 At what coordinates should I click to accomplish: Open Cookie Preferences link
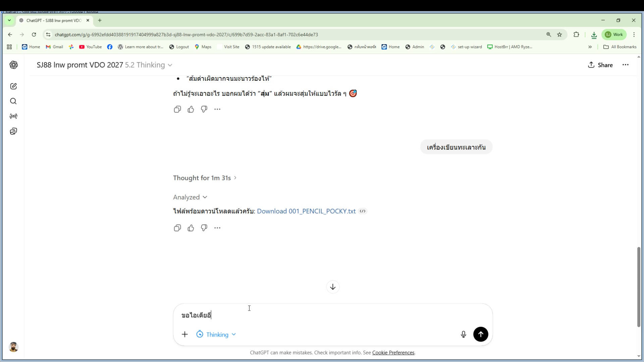(393, 353)
